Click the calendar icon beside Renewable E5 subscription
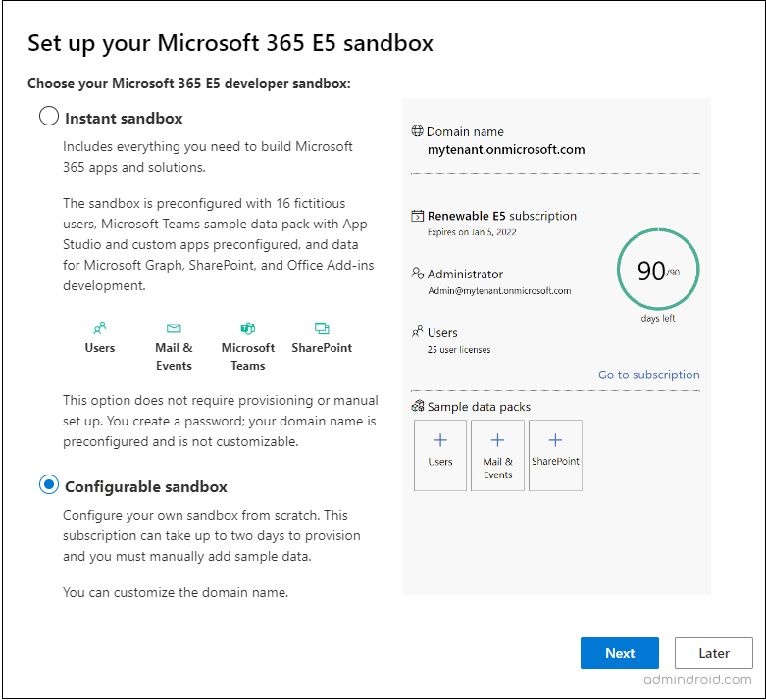 pos(417,216)
